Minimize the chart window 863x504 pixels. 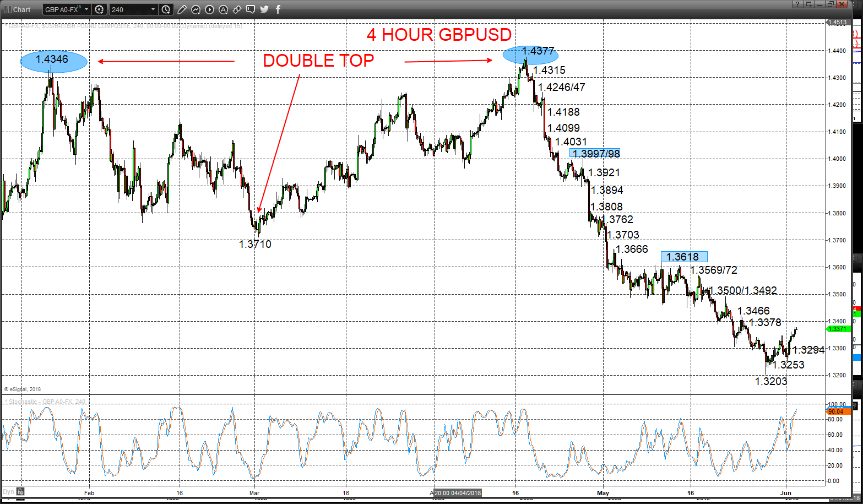(819, 4)
